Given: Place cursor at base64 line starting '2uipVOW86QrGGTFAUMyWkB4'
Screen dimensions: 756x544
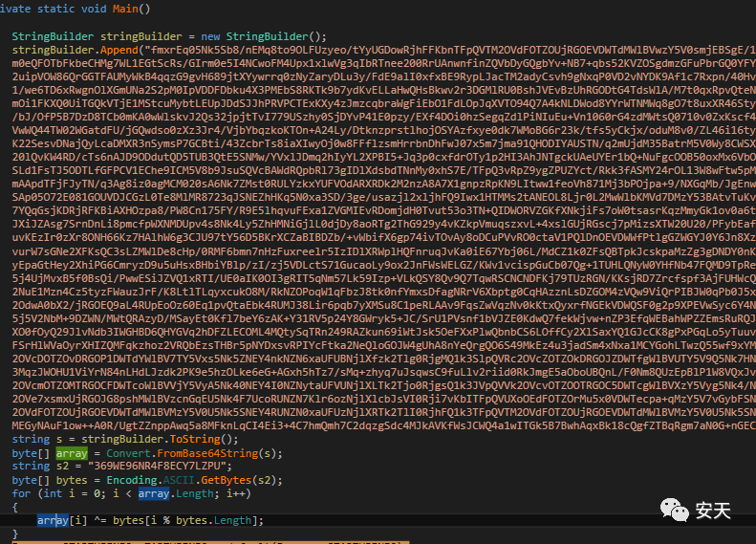Looking at the screenshot, I should coord(384,76).
